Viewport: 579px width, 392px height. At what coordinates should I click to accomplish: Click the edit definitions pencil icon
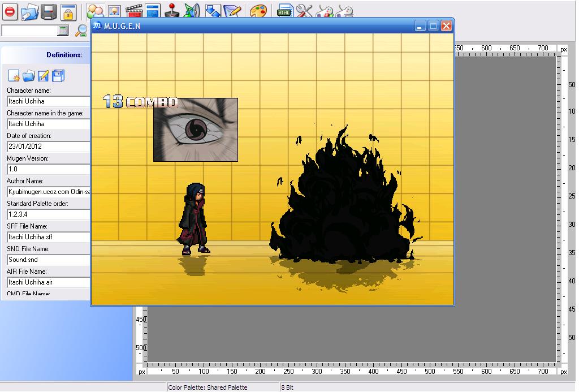[x=44, y=76]
